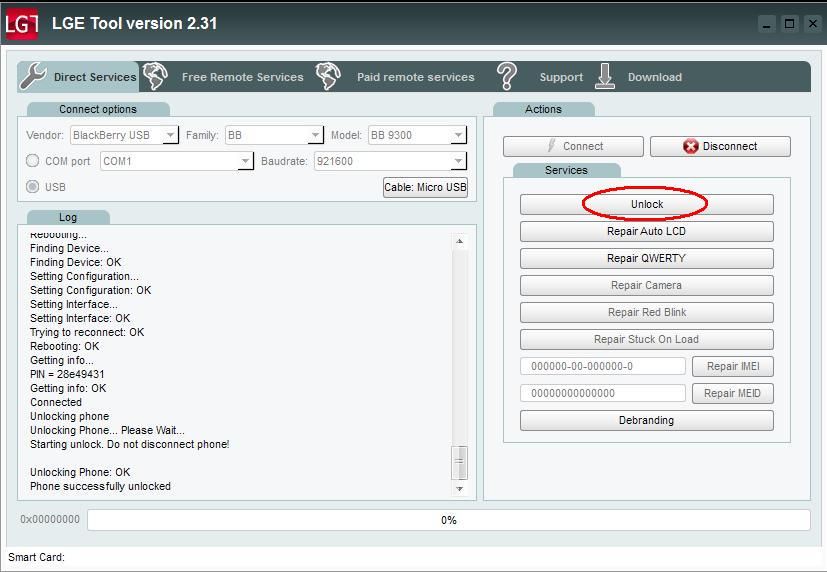827x572 pixels.
Task: Click log line 'Phone successfully unlocked'
Action: tap(100, 486)
